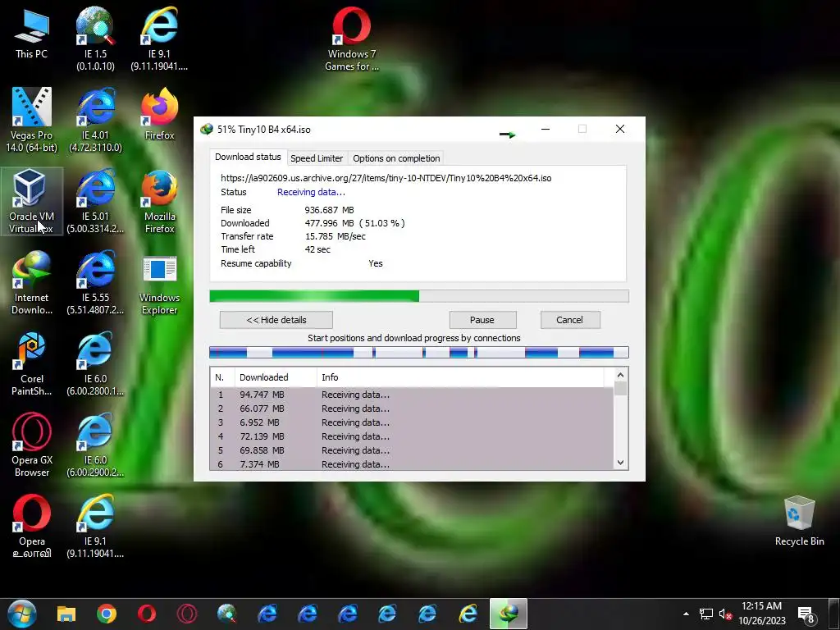Select connection row with 7.374 MB

(x=412, y=464)
